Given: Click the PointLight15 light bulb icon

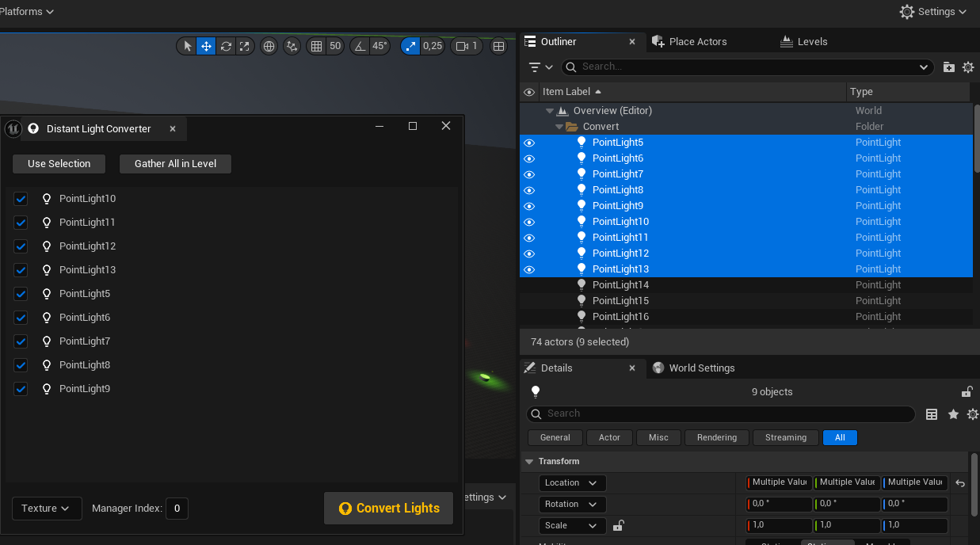Looking at the screenshot, I should 582,301.
